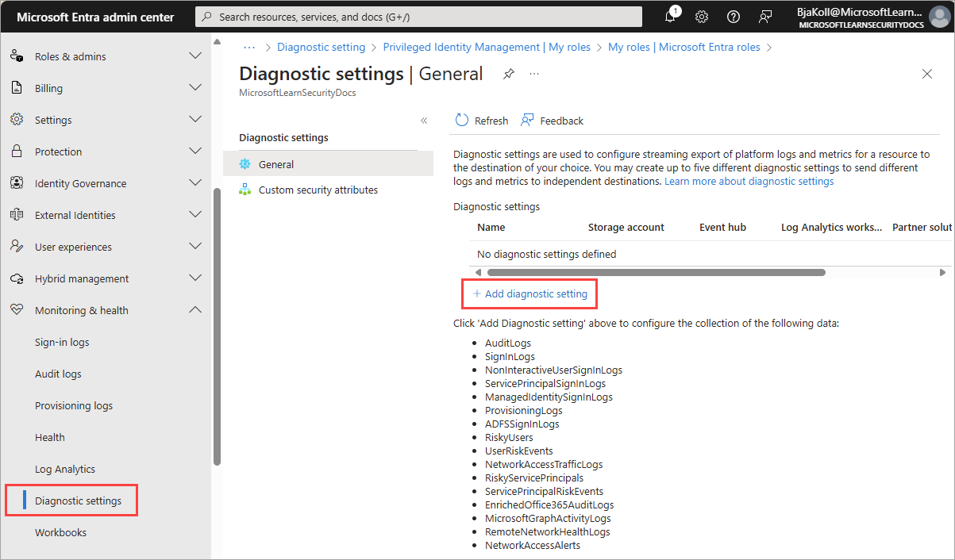The image size is (955, 560).
Task: Click the AuditLogs list entry
Action: [508, 343]
